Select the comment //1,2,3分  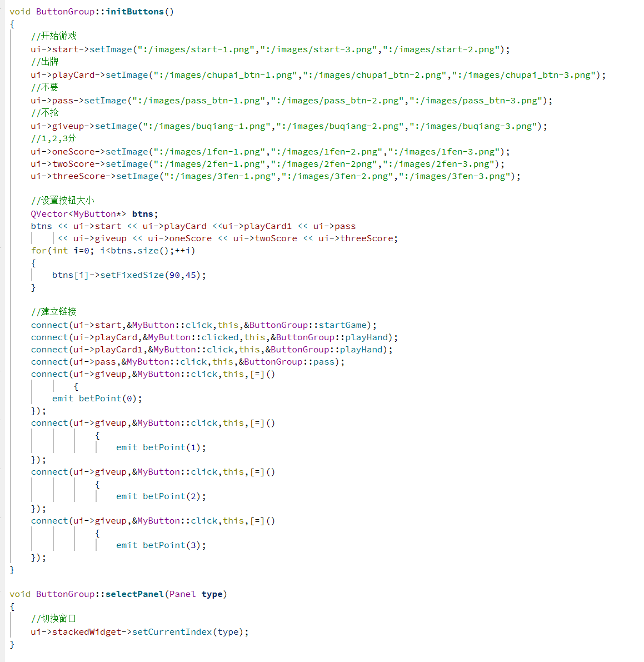[x=53, y=138]
